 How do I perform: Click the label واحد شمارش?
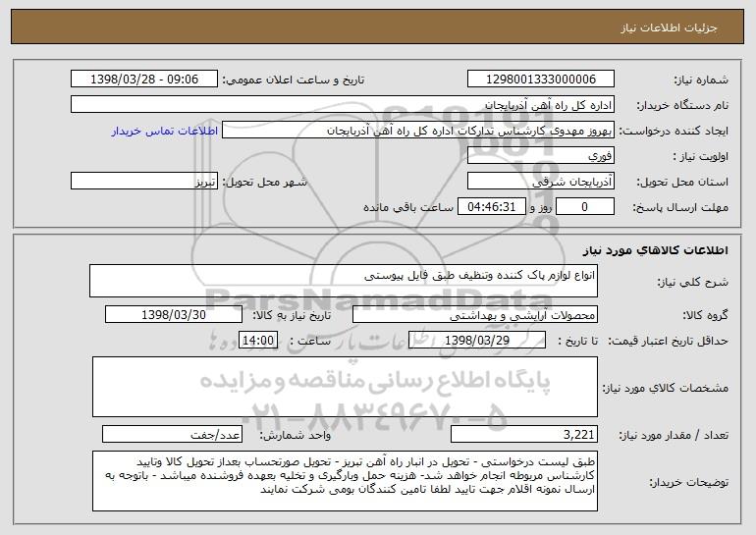pyautogui.click(x=296, y=436)
